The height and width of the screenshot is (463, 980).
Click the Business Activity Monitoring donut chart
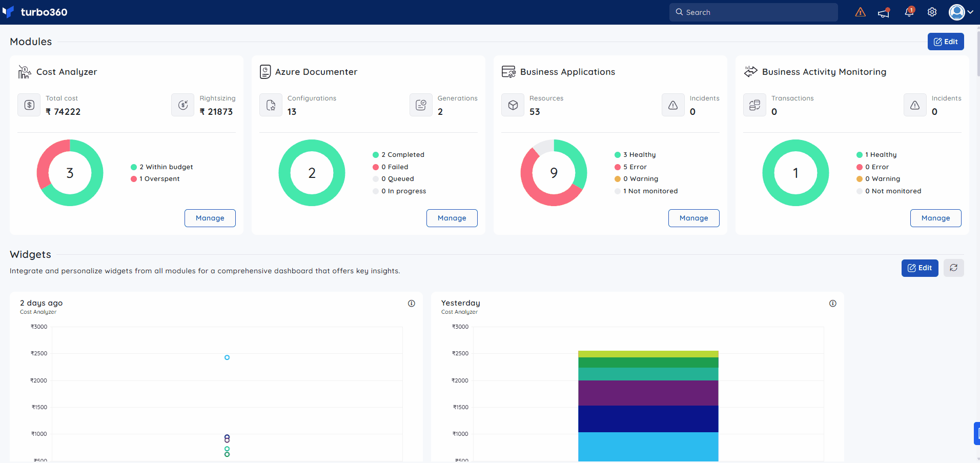795,173
